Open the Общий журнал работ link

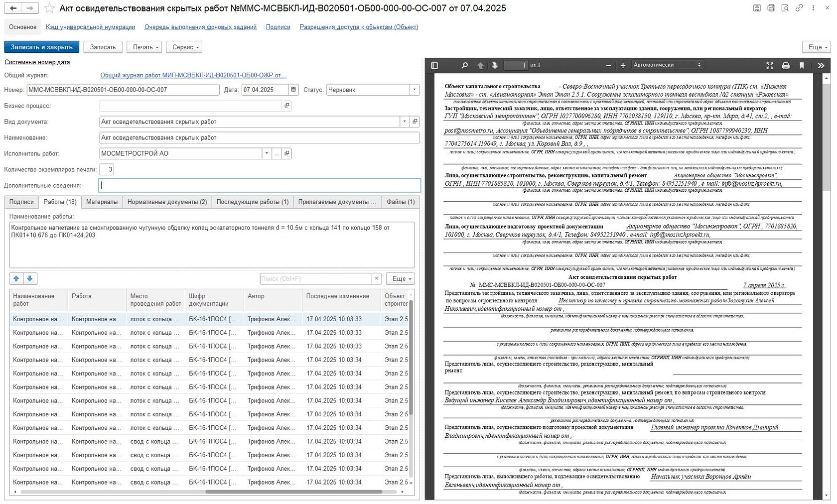193,75
